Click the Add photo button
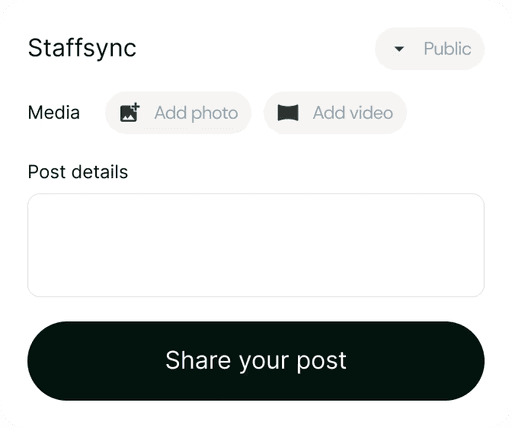Viewport: 512px width, 428px height. (x=178, y=113)
